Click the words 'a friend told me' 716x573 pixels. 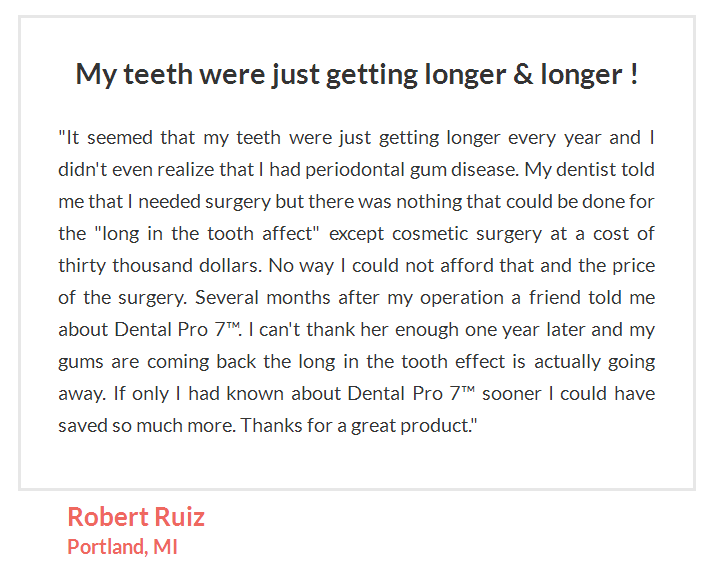tap(583, 298)
